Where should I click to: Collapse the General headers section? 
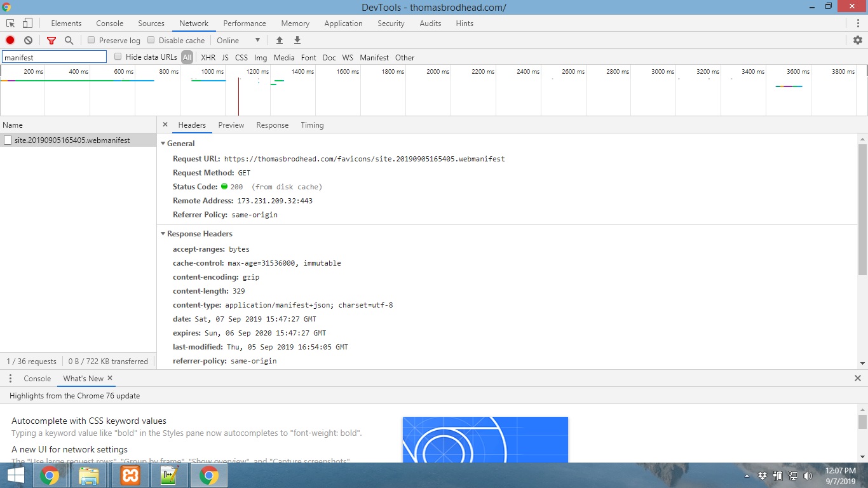tap(163, 144)
